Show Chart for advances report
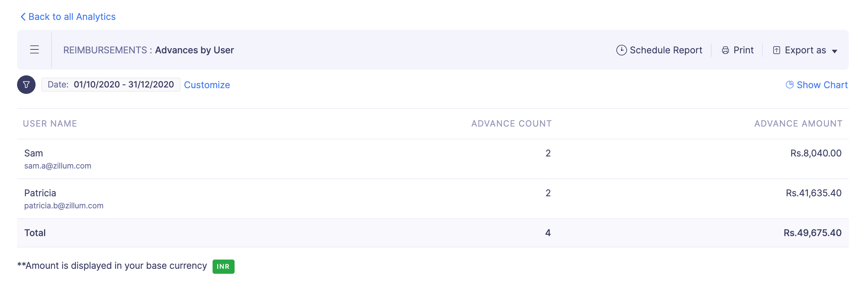Viewport: 868px width, 288px height. (x=817, y=85)
